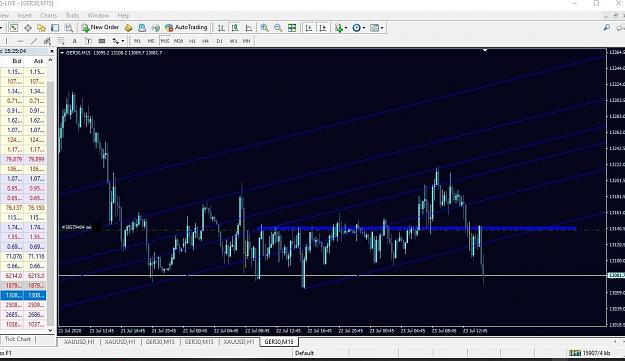Select the M30 timeframe
625x361 pixels.
pyautogui.click(x=179, y=41)
